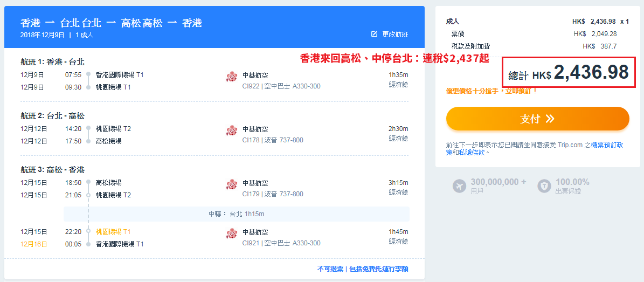Click the route title 香港 台北 高松 香港
Viewport: 644px width, 282px height.
click(111, 23)
